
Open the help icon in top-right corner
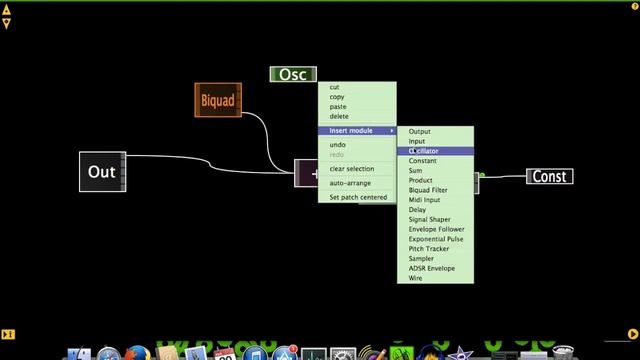(x=635, y=6)
